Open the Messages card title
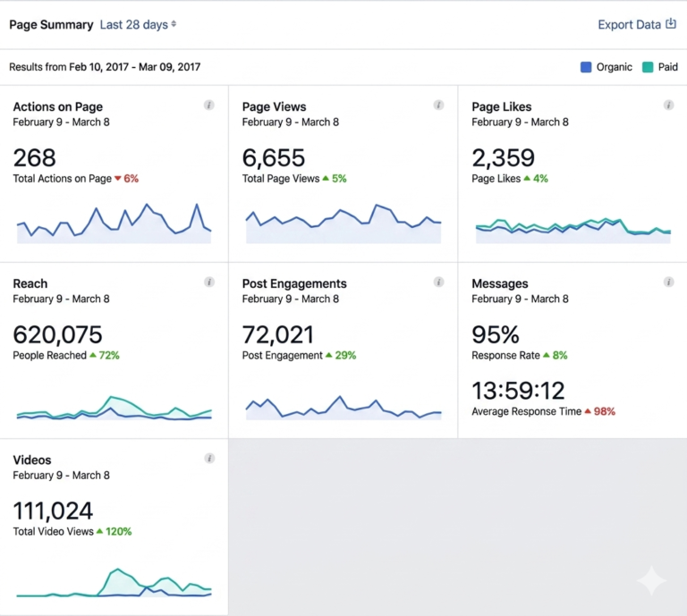687x616 pixels. pyautogui.click(x=500, y=283)
